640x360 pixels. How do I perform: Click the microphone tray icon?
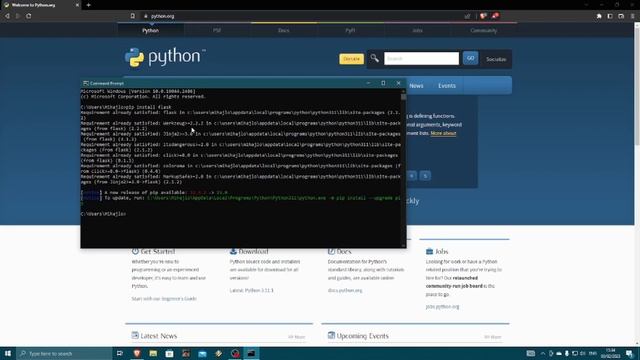[567, 353]
